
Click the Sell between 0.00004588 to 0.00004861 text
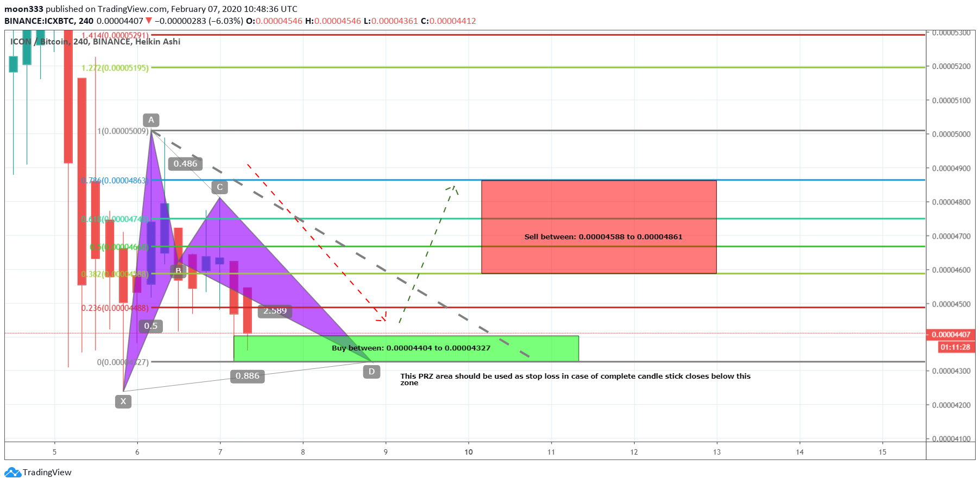click(x=603, y=237)
